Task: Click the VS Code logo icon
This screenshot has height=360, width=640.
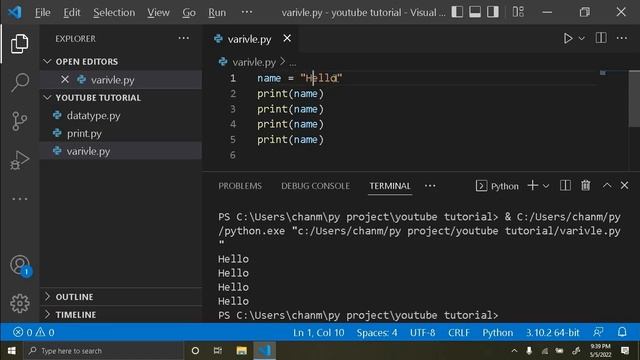Action: click(15, 12)
